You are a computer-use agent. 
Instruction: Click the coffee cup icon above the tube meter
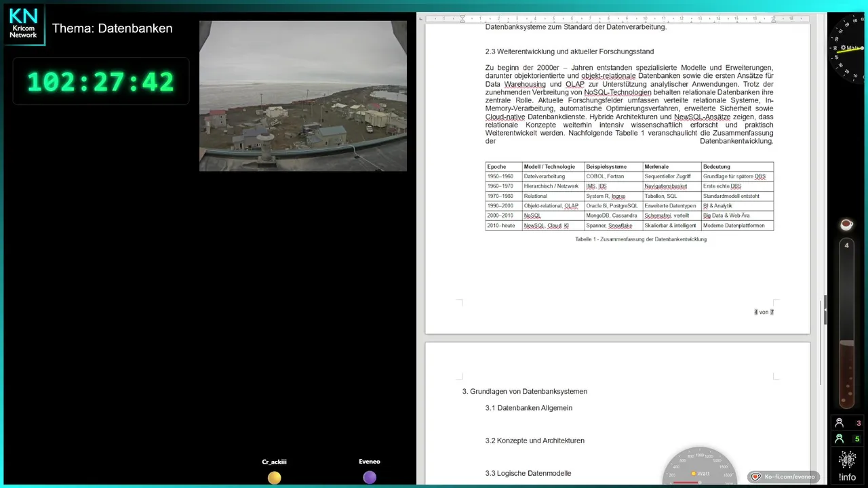pos(846,224)
